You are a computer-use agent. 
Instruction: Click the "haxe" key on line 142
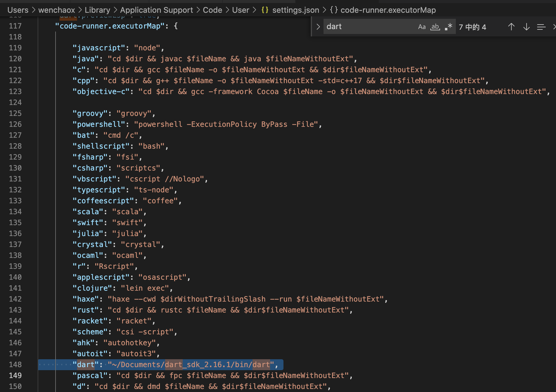pyautogui.click(x=86, y=299)
